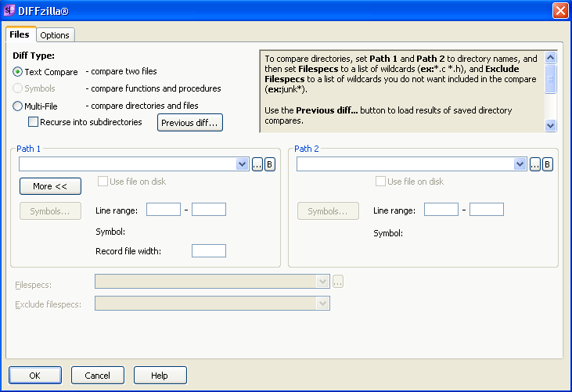Switch to the Files tab
This screenshot has height=392, width=572.
click(20, 34)
